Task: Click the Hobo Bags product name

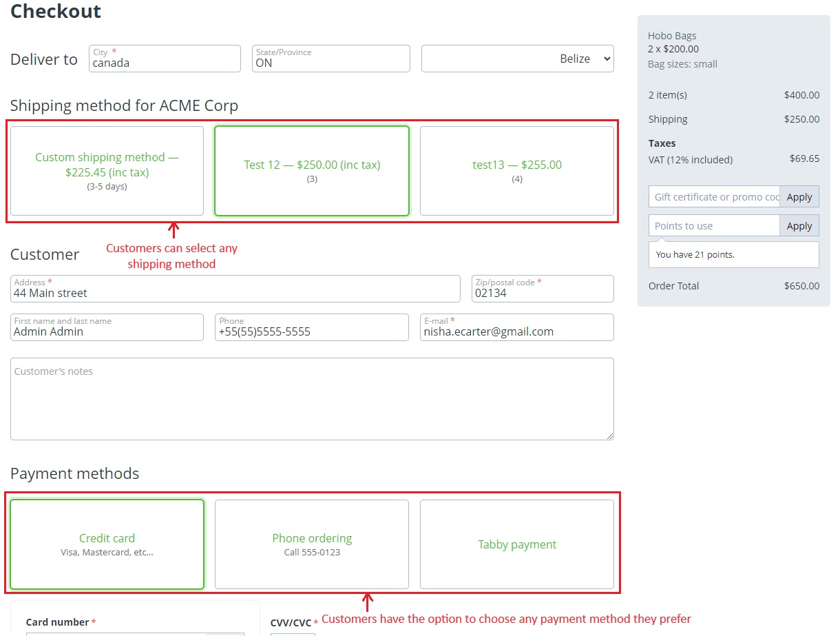Action: pos(672,36)
